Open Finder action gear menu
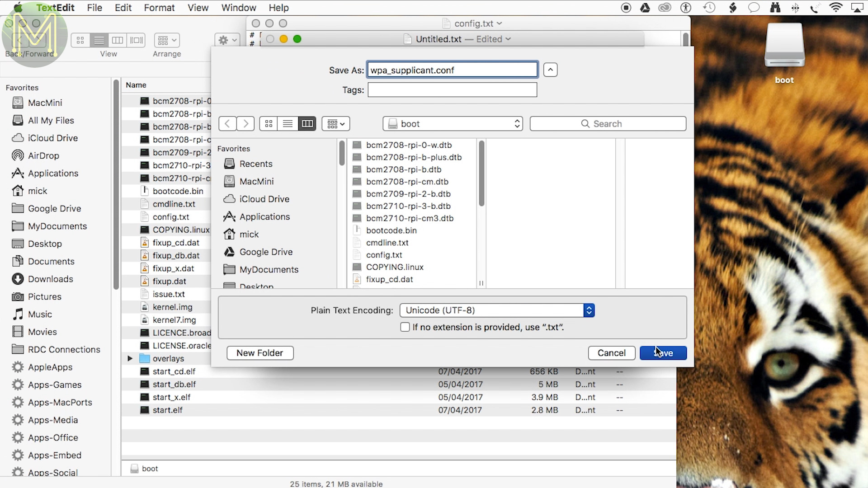Viewport: 868px width, 488px height. click(226, 40)
